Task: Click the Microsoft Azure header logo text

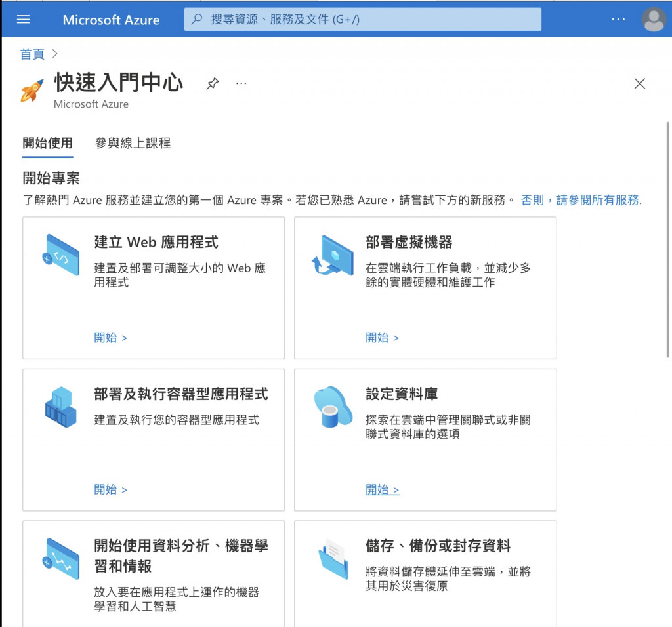Action: coord(111,20)
